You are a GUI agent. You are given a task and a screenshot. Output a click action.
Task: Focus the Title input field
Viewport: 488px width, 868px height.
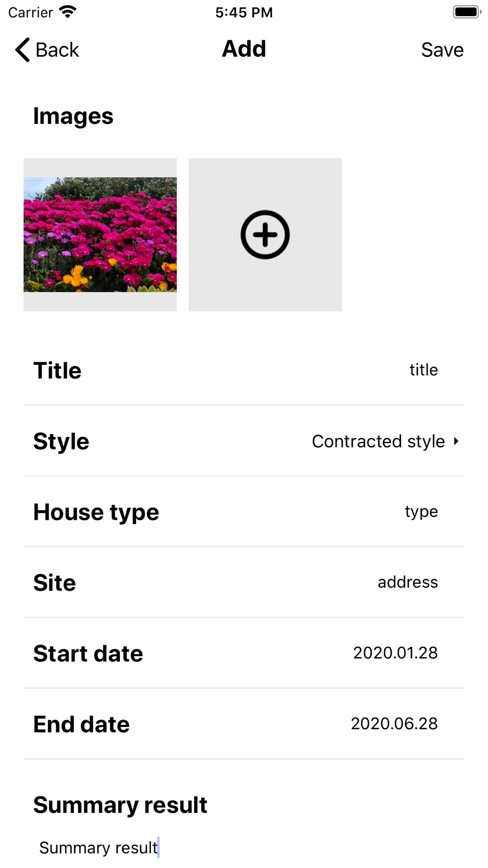click(x=424, y=370)
